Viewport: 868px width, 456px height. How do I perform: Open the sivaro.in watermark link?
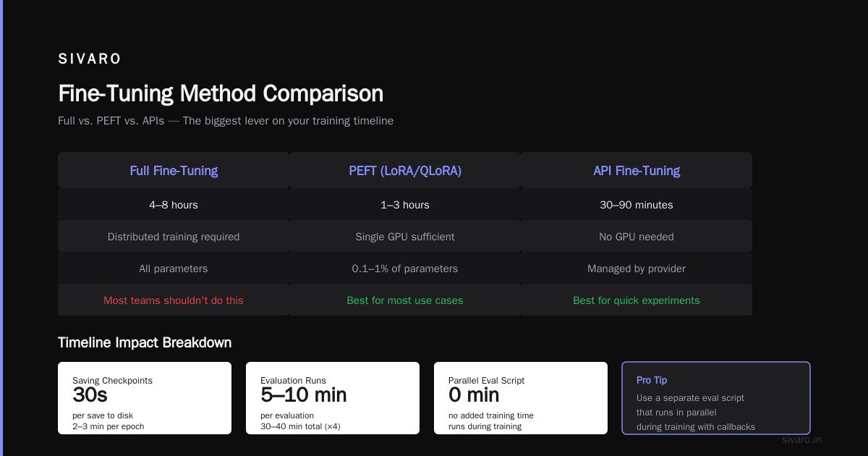pos(802,439)
